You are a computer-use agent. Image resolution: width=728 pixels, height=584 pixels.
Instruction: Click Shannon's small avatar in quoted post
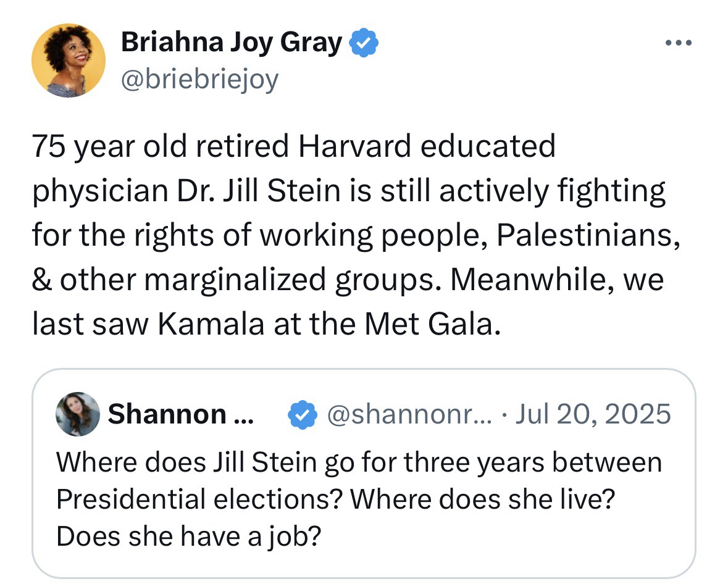click(x=78, y=414)
